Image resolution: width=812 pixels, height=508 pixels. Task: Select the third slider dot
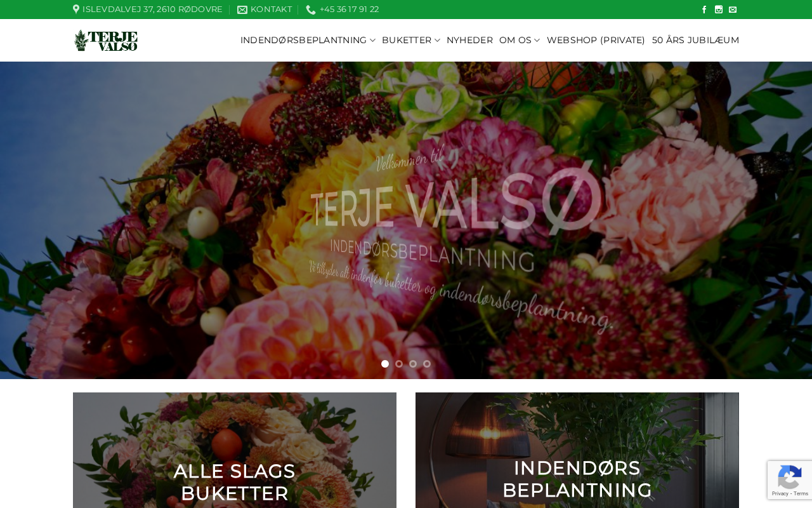click(413, 364)
